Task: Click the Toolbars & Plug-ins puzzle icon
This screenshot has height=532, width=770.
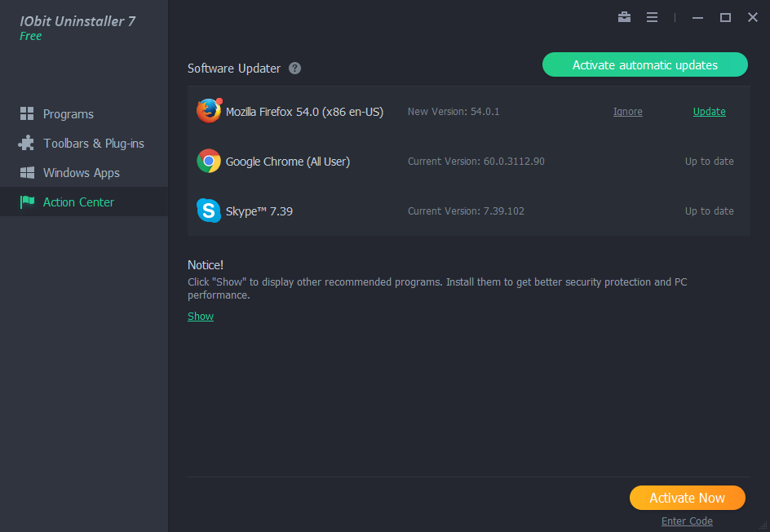Action: point(27,143)
